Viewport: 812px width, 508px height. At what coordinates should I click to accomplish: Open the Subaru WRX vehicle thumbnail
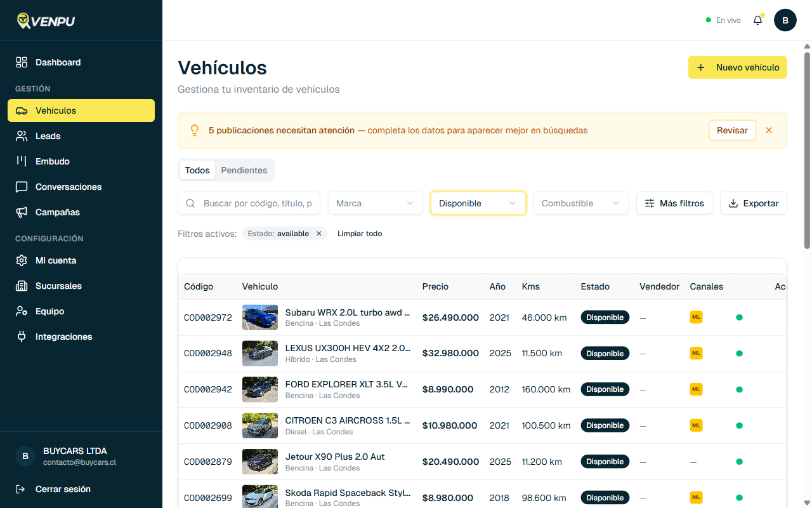(x=259, y=317)
